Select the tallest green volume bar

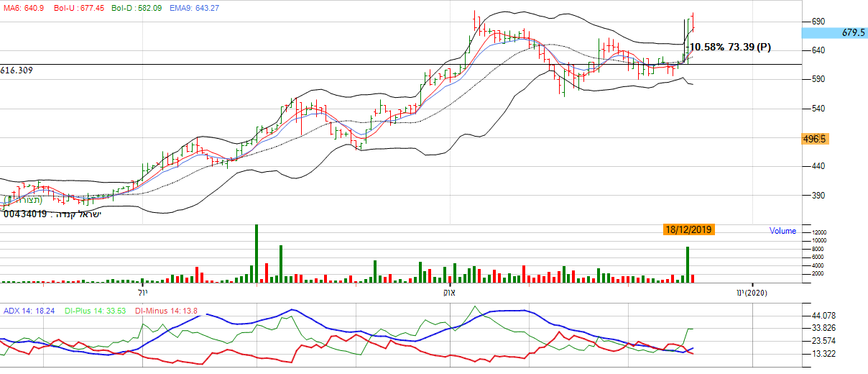click(x=257, y=253)
